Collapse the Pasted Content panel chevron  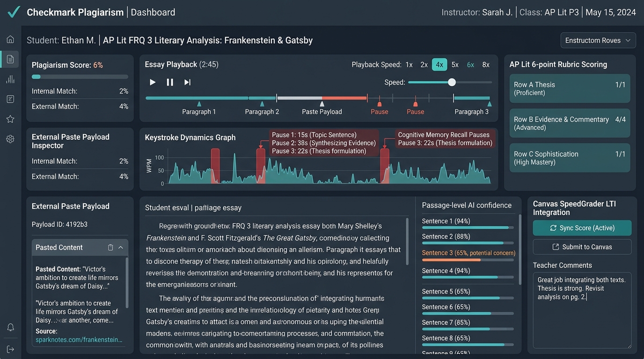coord(121,247)
